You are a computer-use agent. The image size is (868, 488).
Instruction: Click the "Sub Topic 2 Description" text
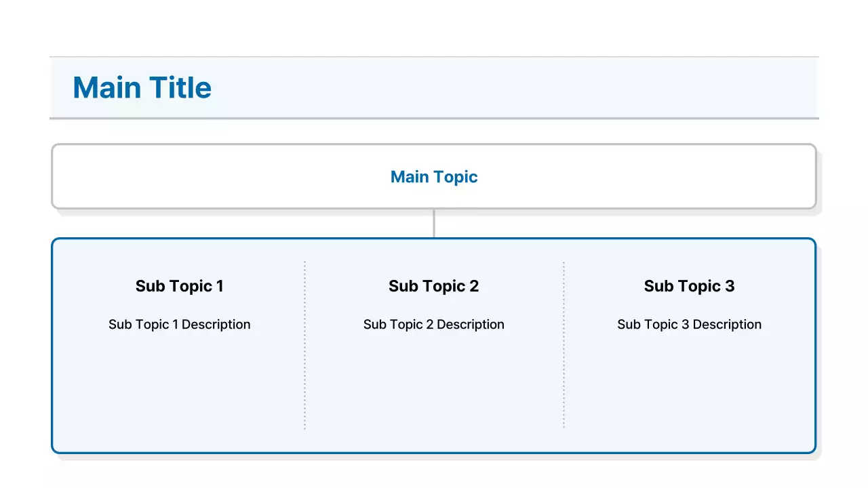433,325
